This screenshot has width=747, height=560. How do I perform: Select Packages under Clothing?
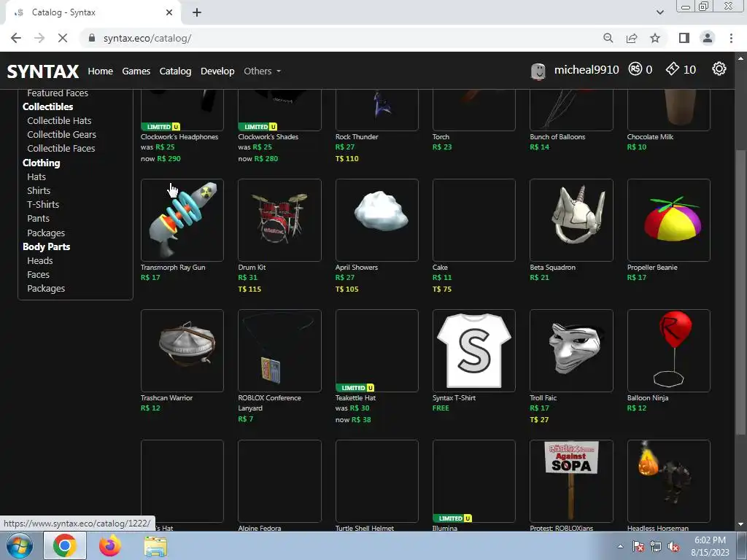(46, 233)
